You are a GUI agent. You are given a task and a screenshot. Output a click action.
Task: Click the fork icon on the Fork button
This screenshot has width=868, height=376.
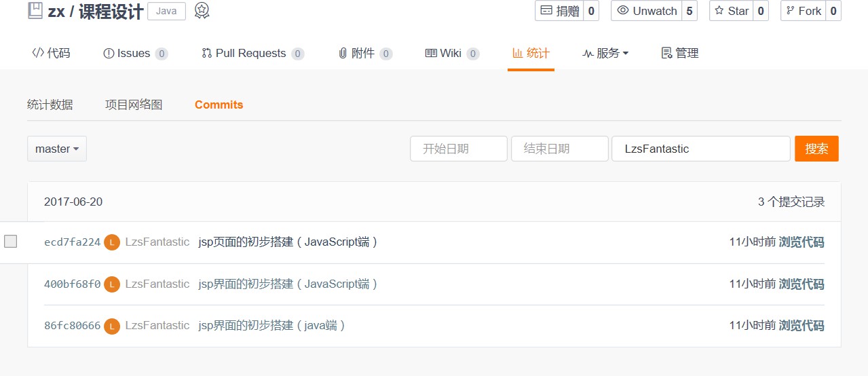point(790,11)
